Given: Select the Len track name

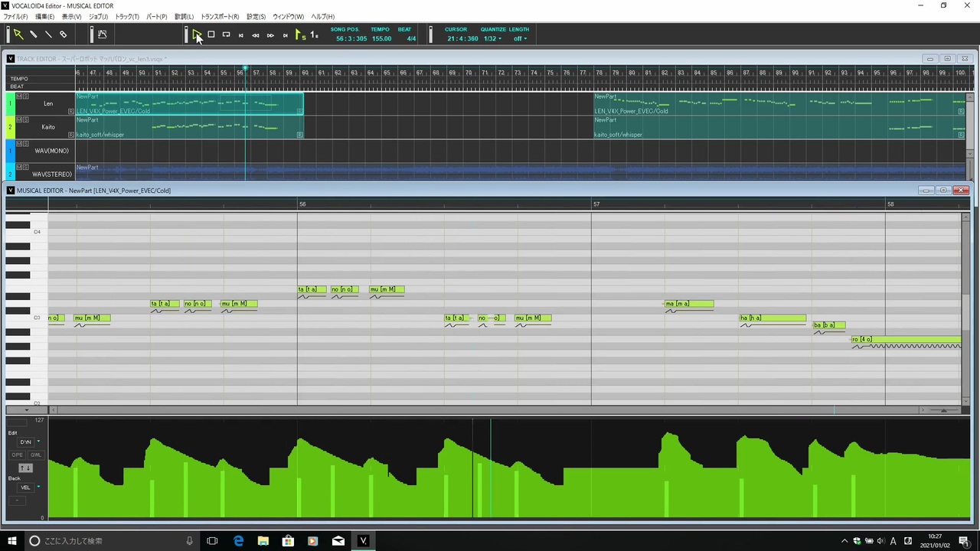Looking at the screenshot, I should pos(48,104).
